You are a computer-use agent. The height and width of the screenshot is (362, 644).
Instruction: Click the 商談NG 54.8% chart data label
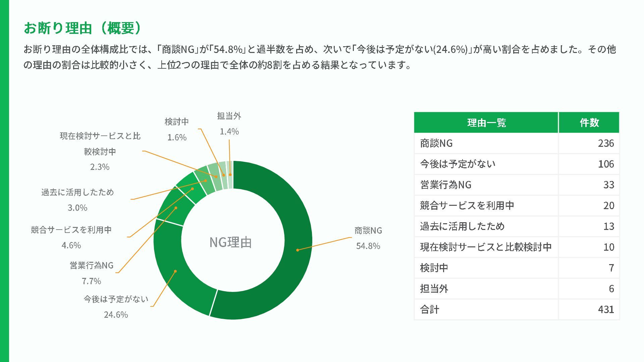(368, 238)
